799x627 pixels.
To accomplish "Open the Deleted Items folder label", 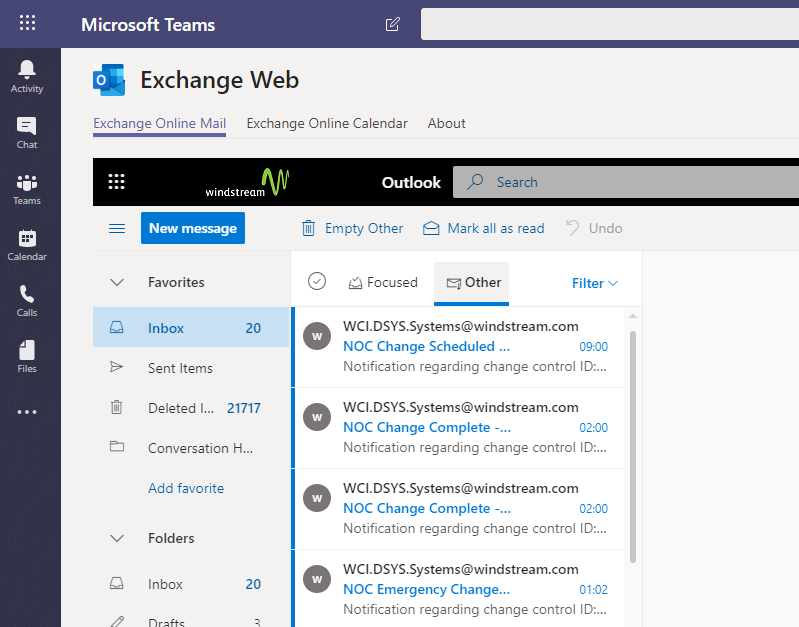I will (181, 408).
